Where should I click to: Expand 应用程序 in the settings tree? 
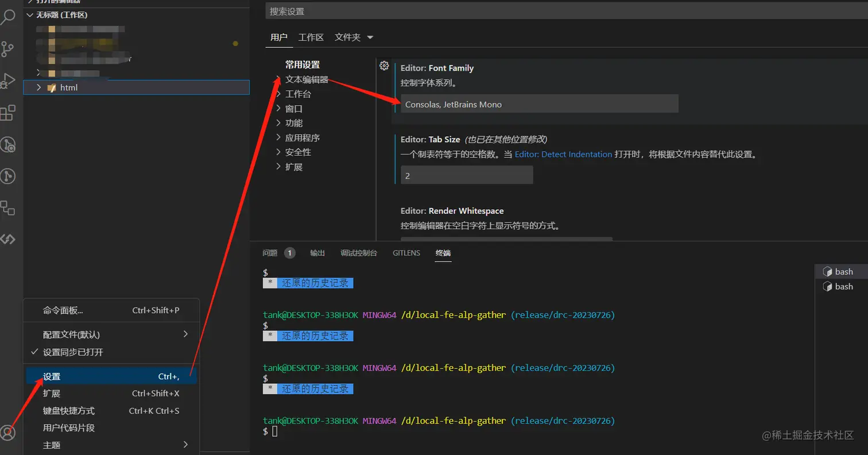(278, 138)
